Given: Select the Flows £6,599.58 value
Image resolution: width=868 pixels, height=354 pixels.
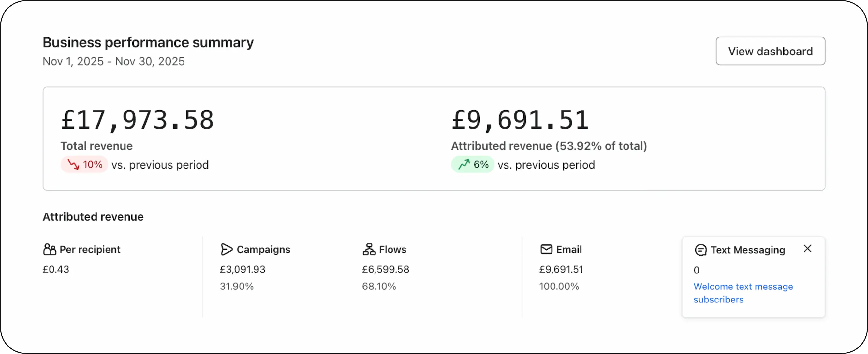Looking at the screenshot, I should pos(386,269).
